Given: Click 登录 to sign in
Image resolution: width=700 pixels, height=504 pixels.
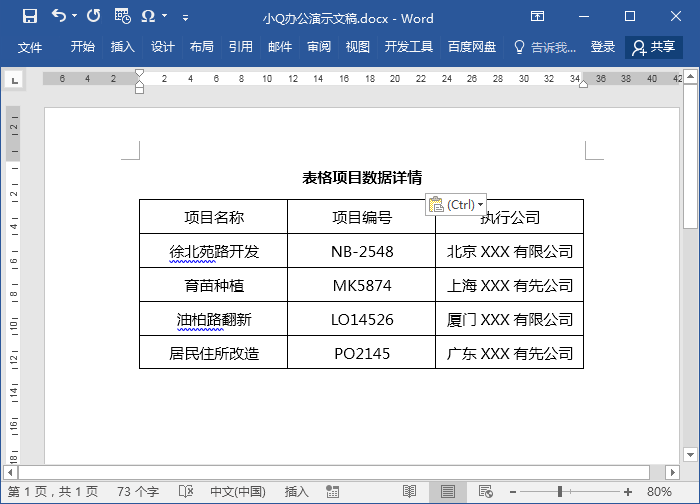Looking at the screenshot, I should pos(603,47).
